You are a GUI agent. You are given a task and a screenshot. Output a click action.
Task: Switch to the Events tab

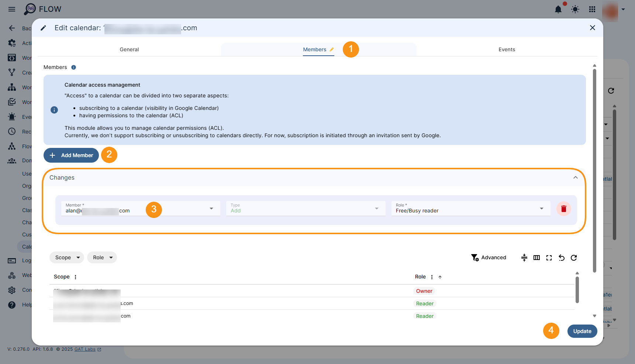[507, 49]
